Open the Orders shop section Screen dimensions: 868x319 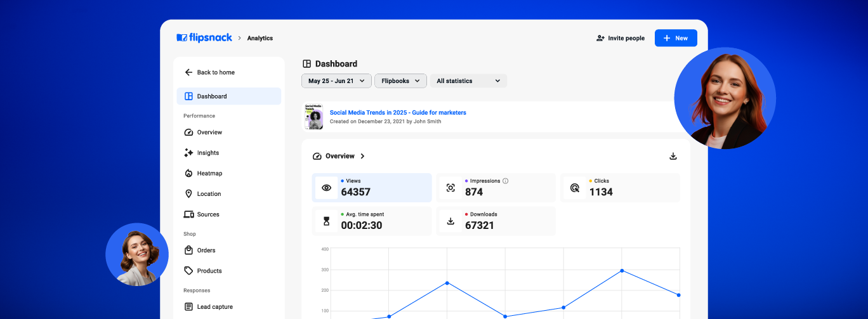click(x=206, y=251)
